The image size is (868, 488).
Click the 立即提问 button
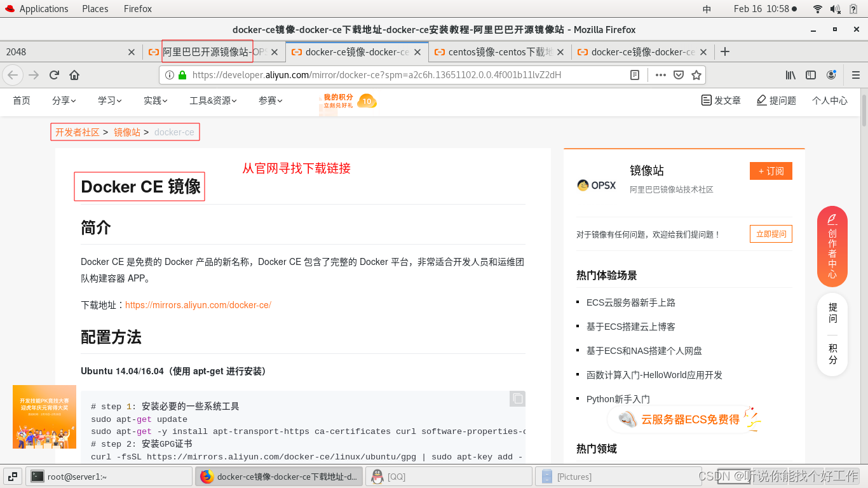tap(771, 234)
